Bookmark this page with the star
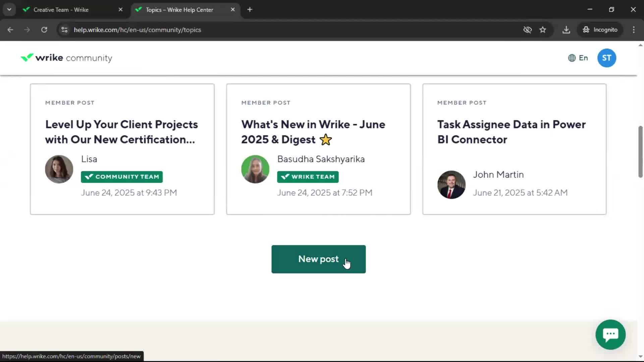The height and width of the screenshot is (362, 644). 543,30
